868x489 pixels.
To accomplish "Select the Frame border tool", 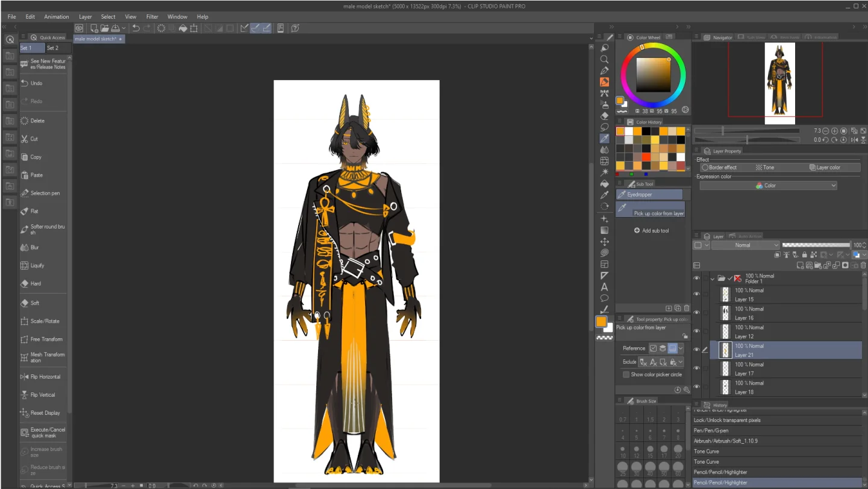I will coord(604,264).
